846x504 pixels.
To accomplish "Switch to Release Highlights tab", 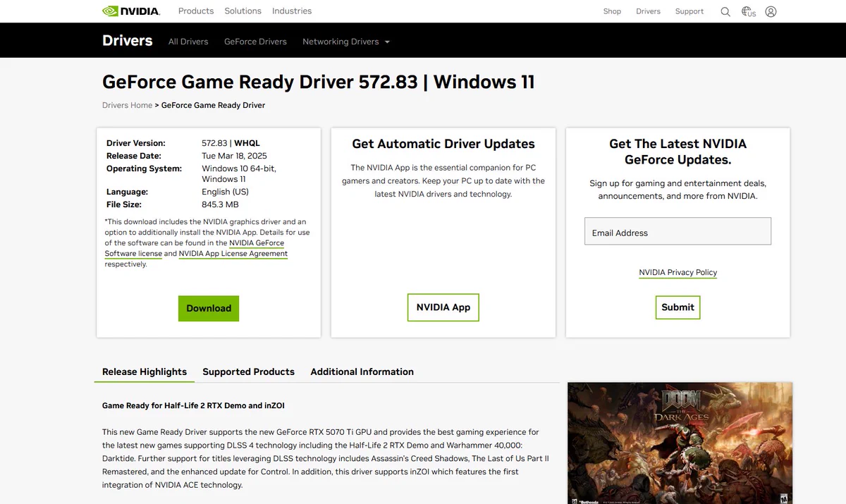I will (x=145, y=371).
